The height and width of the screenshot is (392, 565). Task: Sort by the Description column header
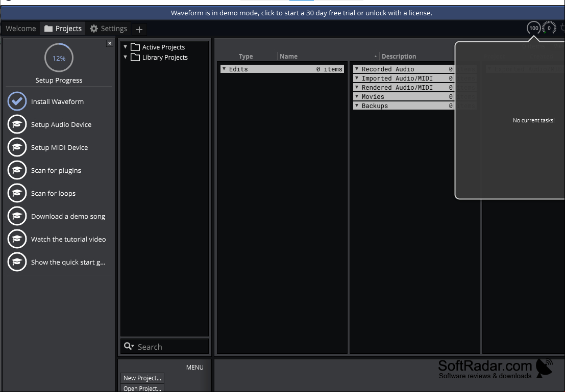pyautogui.click(x=399, y=56)
